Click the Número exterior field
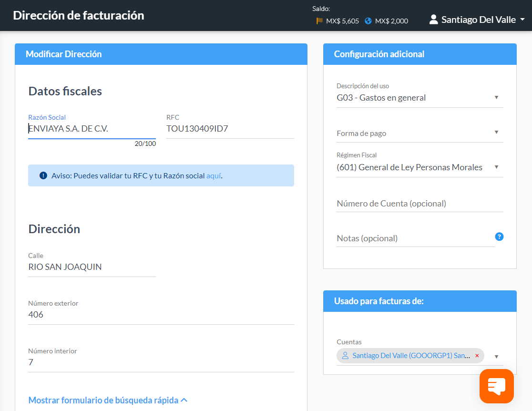 (x=161, y=315)
